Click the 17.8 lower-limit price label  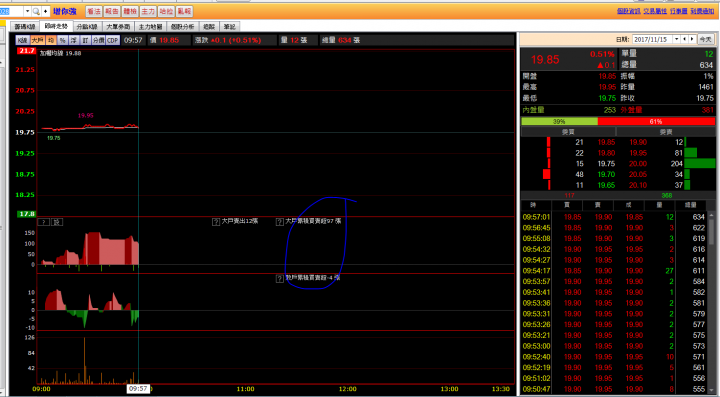[26, 214]
